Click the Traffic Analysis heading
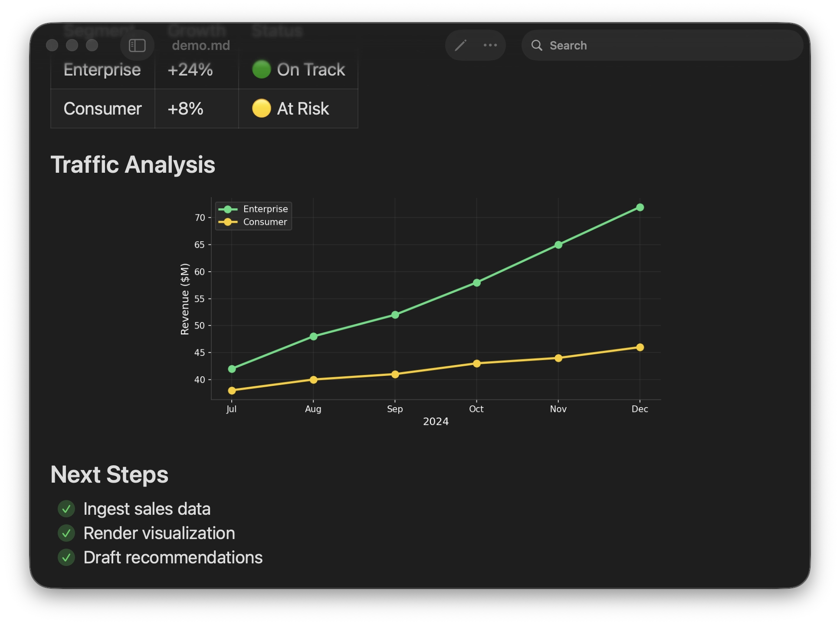 [x=133, y=165]
